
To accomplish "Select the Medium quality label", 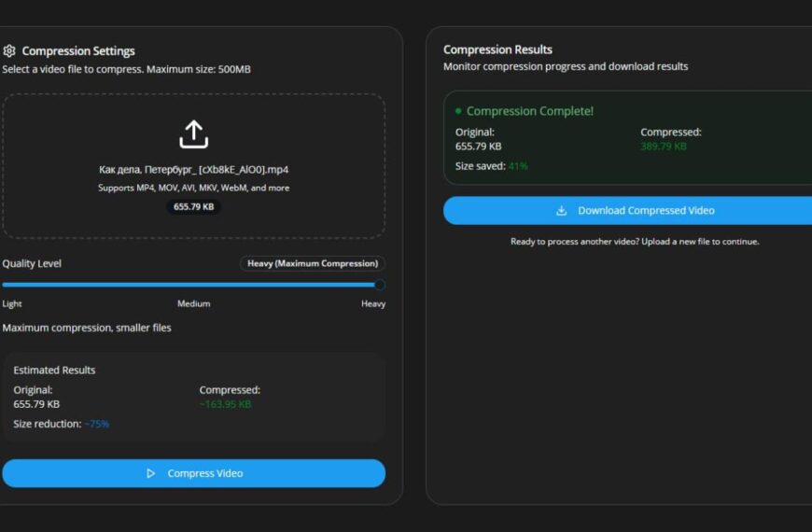I will [193, 303].
